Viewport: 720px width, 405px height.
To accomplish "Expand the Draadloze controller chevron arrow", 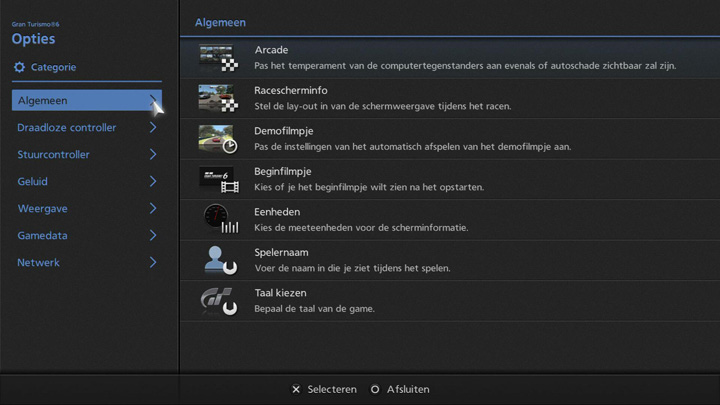I will click(153, 128).
